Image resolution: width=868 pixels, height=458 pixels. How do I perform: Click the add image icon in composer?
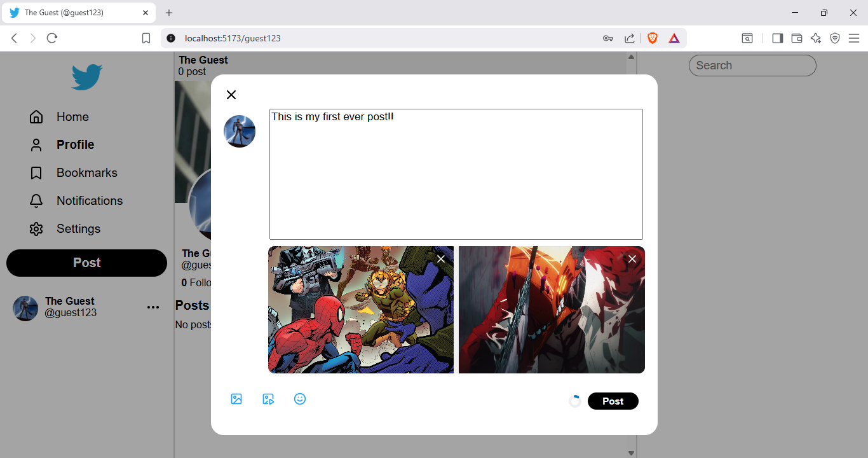point(236,399)
